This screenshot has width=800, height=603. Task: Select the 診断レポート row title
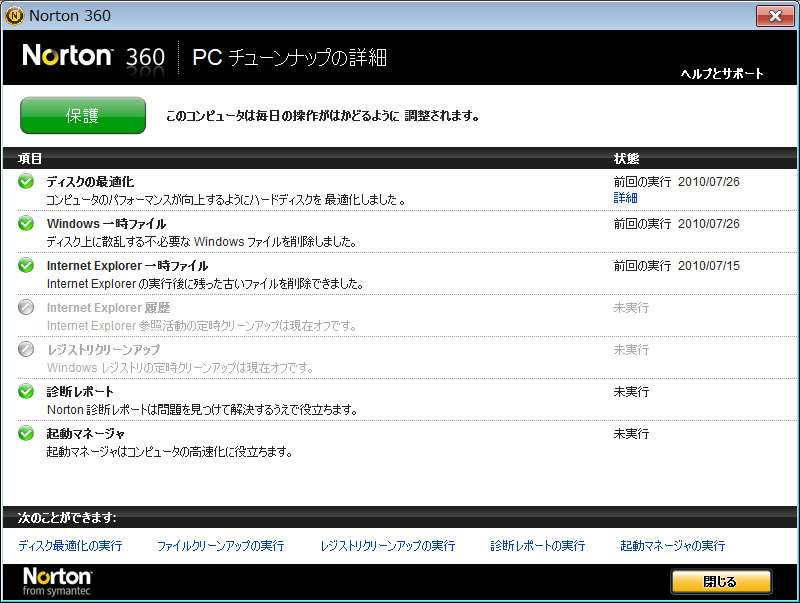coord(80,392)
